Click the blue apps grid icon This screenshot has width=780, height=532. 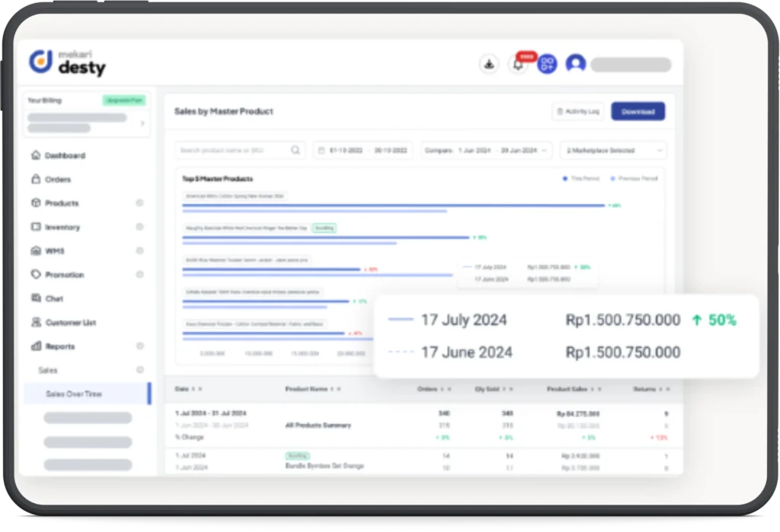click(547, 64)
